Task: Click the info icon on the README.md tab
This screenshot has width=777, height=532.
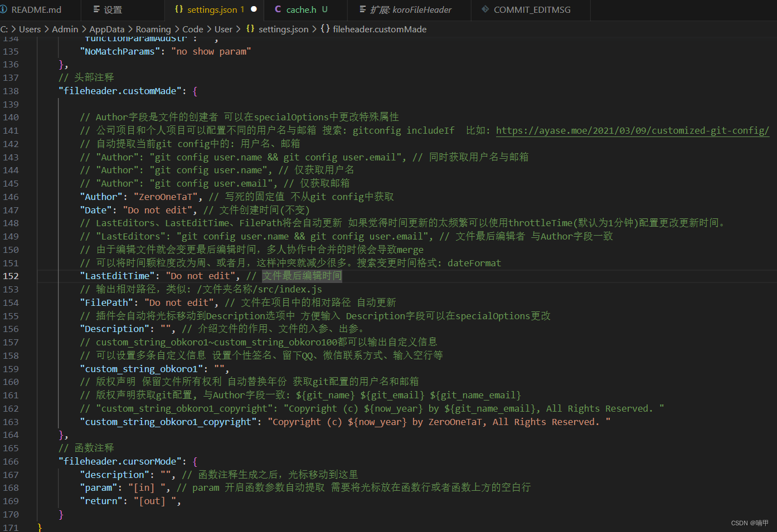Action: (x=4, y=9)
